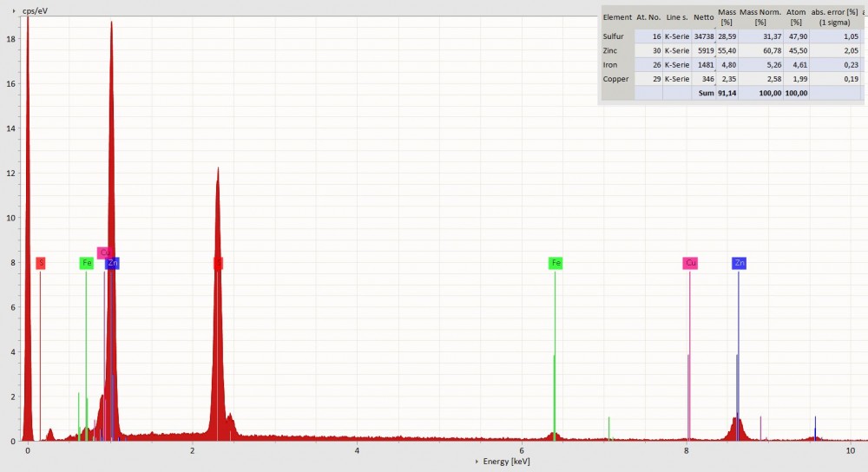Viewport: 868px width, 472px height.
Task: Click the blue Zn label near 1 keV
Action: click(x=113, y=263)
